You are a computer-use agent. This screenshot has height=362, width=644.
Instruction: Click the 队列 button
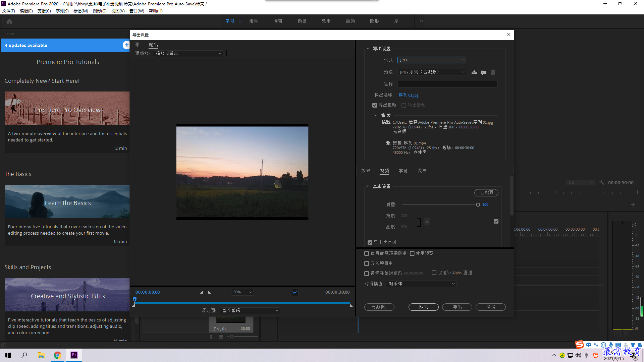(424, 307)
